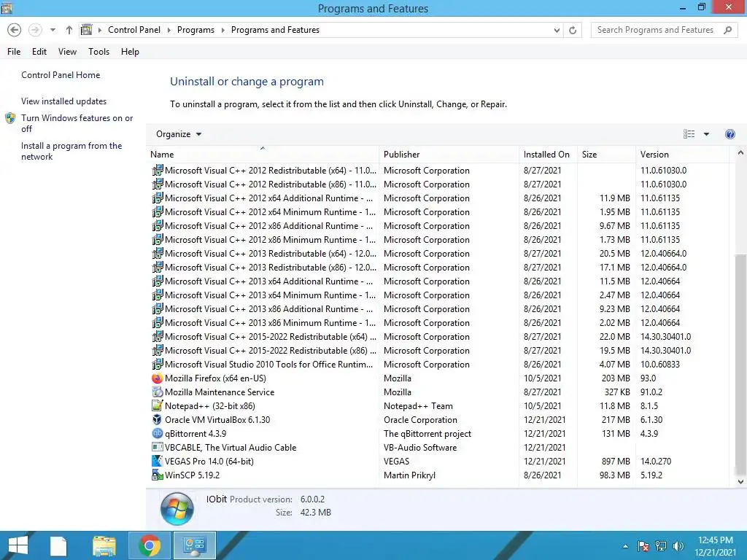
Task: Open File Explorer from taskbar
Action: pos(104,545)
